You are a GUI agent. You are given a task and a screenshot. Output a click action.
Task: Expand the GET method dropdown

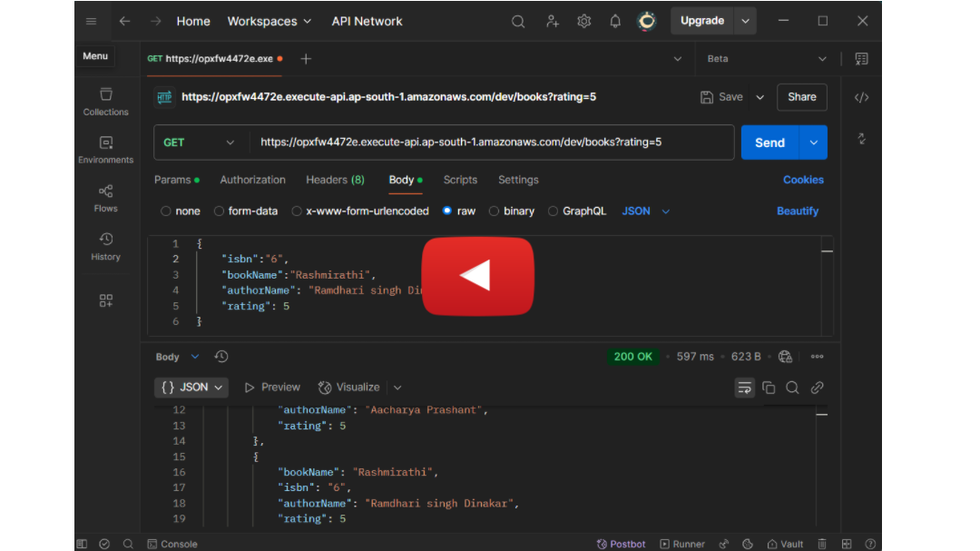198,143
